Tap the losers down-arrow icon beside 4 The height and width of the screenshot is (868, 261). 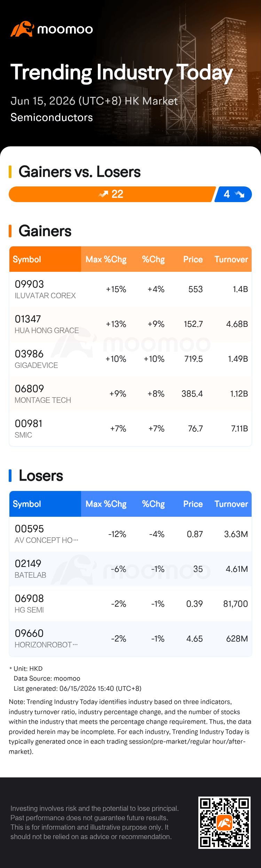tap(239, 194)
